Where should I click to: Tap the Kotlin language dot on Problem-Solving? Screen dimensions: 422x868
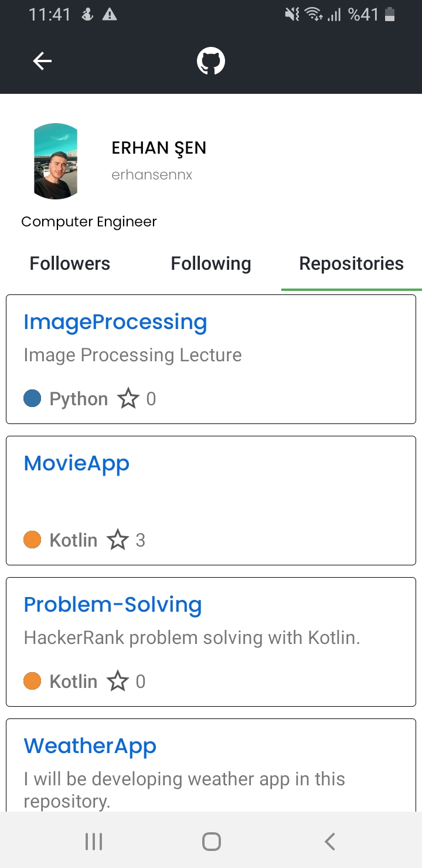(33, 681)
